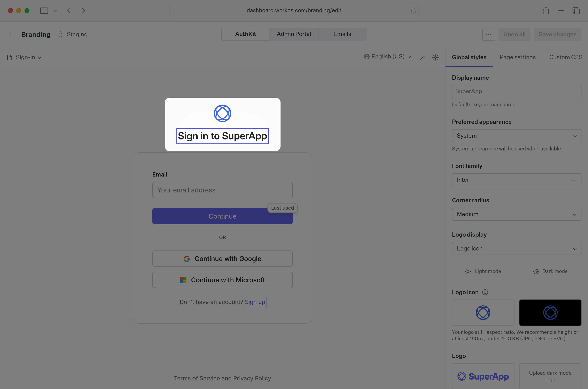Go back with browser back arrow
Viewport: 588px width, 389px height.
(x=69, y=11)
